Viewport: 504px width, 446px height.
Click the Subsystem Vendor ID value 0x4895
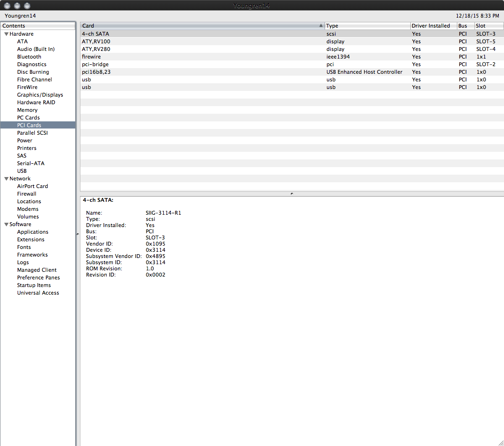pyautogui.click(x=155, y=256)
